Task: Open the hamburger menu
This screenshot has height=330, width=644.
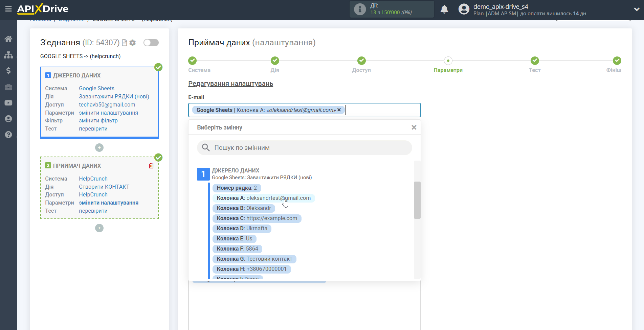Action: [x=8, y=9]
